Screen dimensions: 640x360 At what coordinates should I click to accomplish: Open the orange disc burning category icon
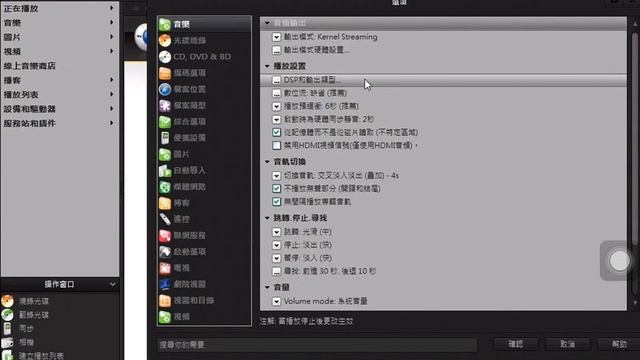tap(165, 40)
